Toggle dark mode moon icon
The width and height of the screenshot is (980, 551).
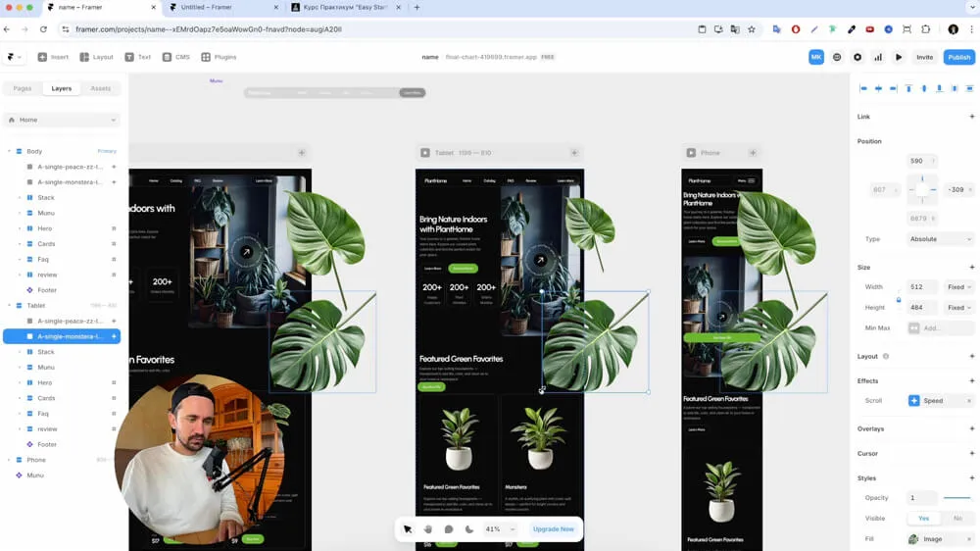coord(469,529)
